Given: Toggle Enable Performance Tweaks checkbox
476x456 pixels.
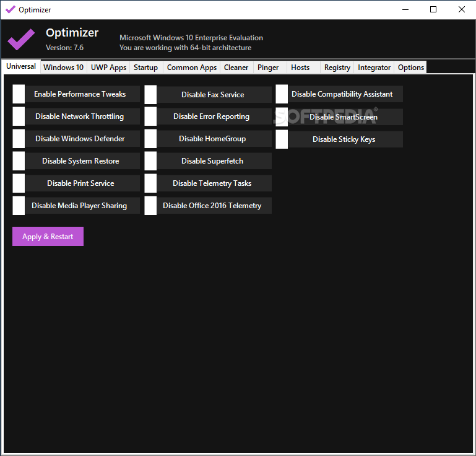Looking at the screenshot, I should pyautogui.click(x=19, y=94).
